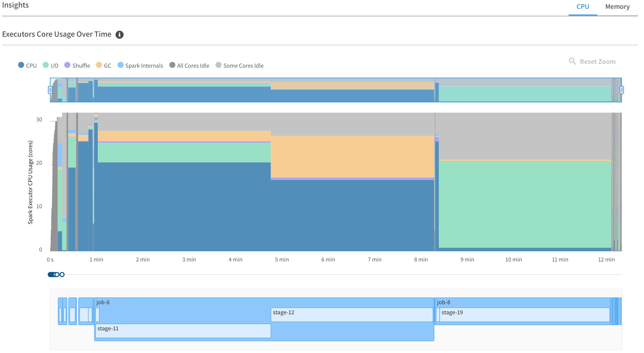Click the info icon beside Executors Core Usage
Screen dimensions: 644x353
[x=119, y=34]
